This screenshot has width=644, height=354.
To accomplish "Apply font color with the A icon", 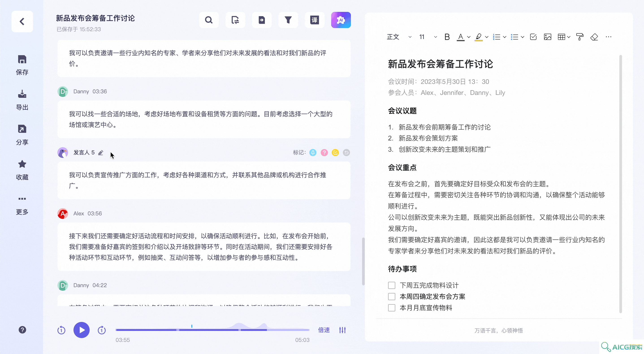I will tap(460, 37).
